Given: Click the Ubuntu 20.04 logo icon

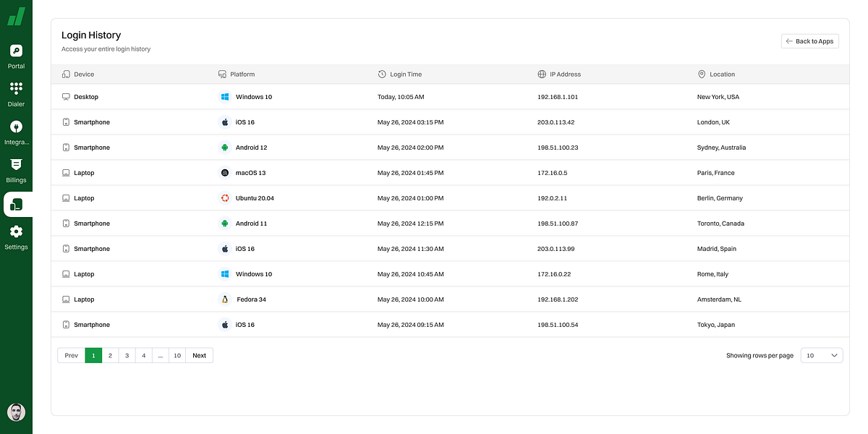Looking at the screenshot, I should pyautogui.click(x=225, y=198).
